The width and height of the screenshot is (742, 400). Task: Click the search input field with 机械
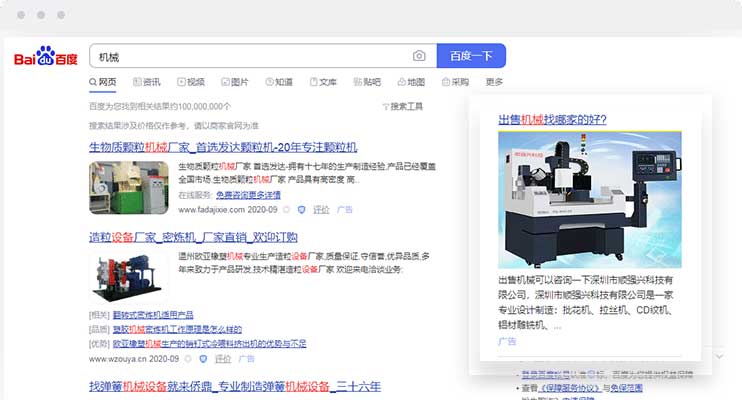(x=250, y=56)
